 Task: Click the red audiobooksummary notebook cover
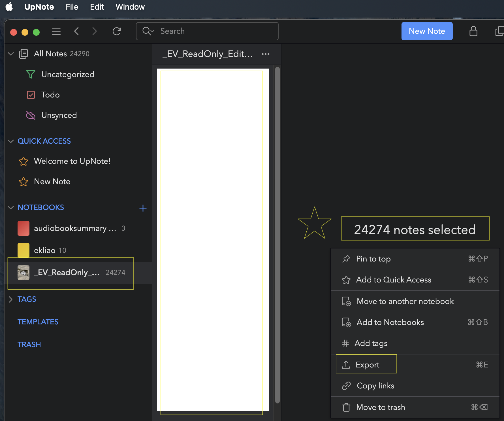(x=24, y=228)
